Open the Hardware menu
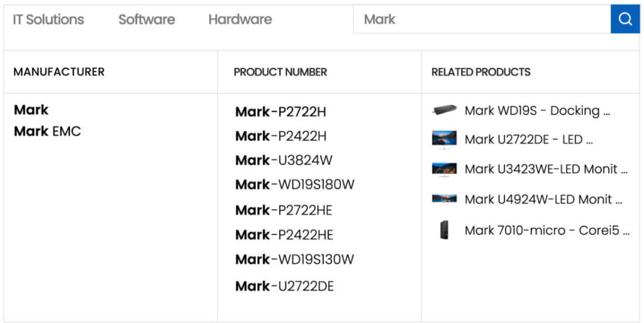644x323 pixels. pyautogui.click(x=240, y=19)
